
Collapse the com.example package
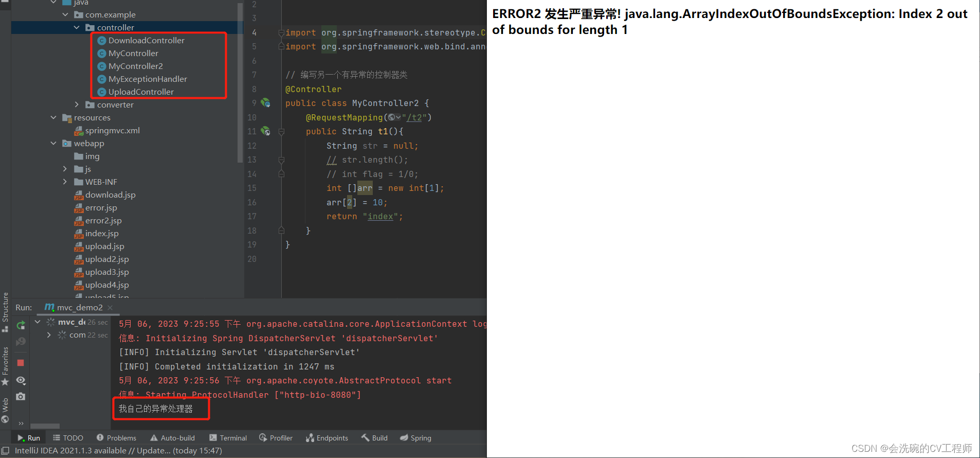tap(65, 14)
